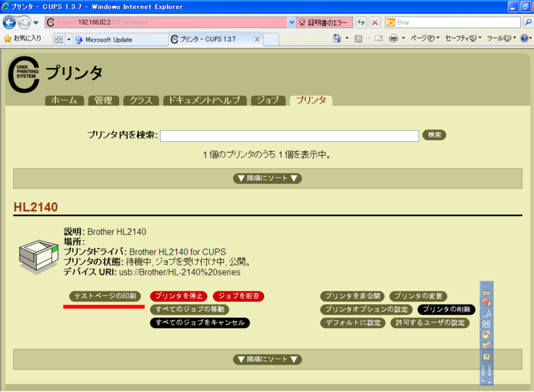Screen dimensions: 534x392
Task: Open the HL2140 printer heading link
Action: tap(36, 207)
